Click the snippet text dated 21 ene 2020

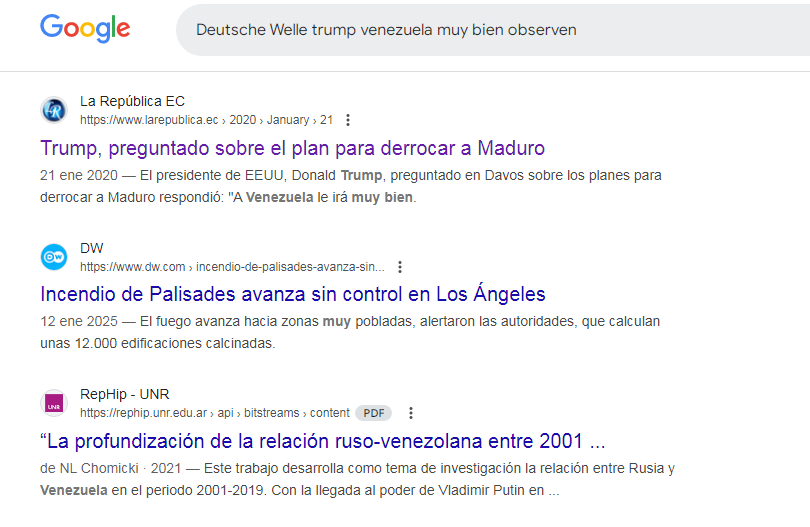[x=350, y=186]
